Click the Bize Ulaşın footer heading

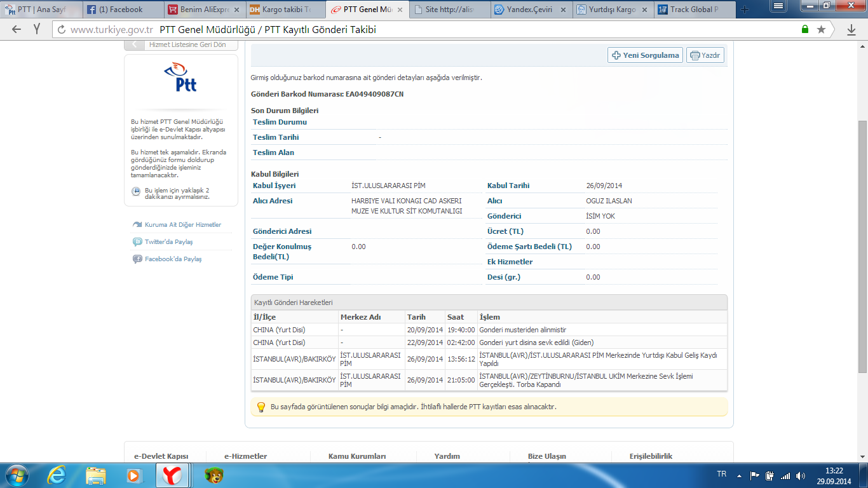tap(547, 456)
